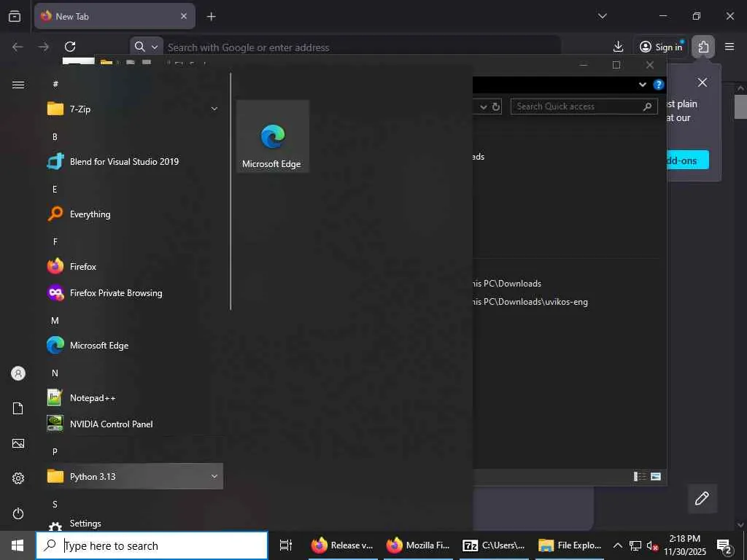The image size is (747, 560).
Task: Open the user account icon in Start sidebar
Action: point(18,373)
